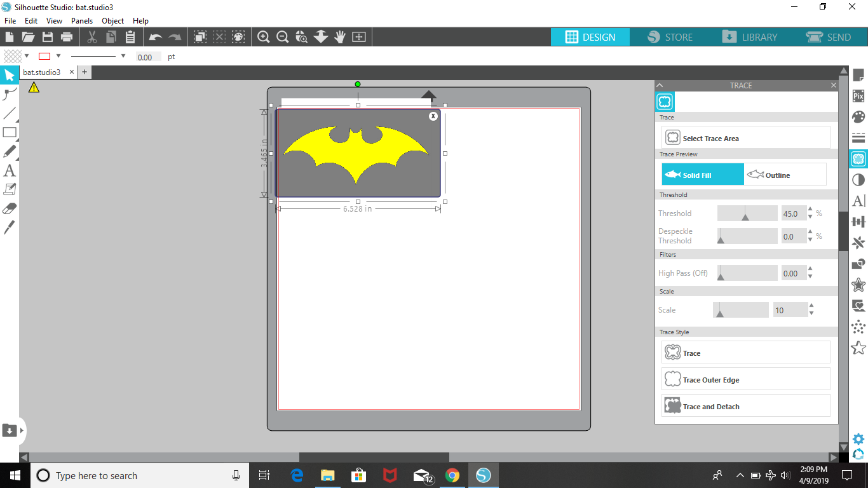868x488 pixels.
Task: Click the Threshold slider handle
Action: tap(745, 217)
